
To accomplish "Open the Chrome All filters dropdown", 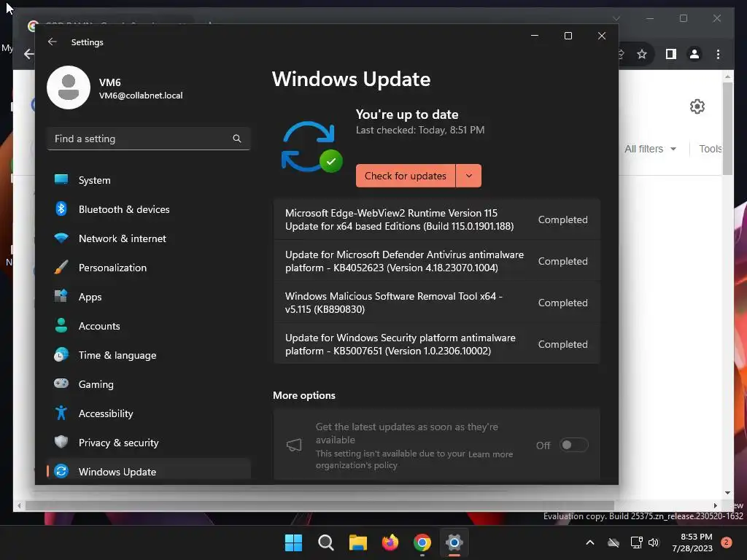I will coord(650,149).
